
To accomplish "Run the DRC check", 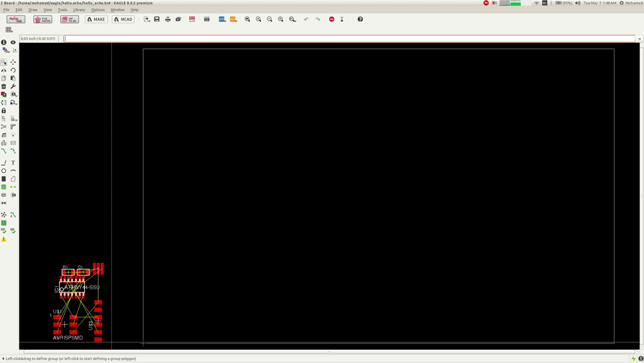I will click(13, 231).
